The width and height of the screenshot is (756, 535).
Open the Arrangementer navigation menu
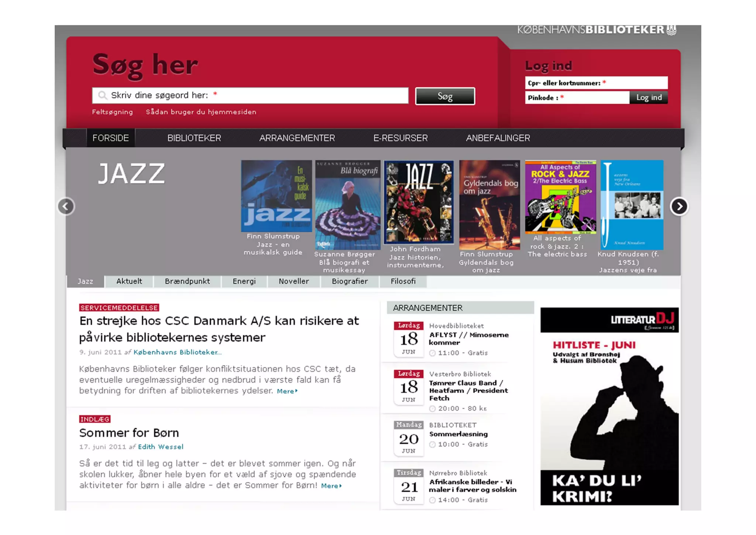click(297, 138)
